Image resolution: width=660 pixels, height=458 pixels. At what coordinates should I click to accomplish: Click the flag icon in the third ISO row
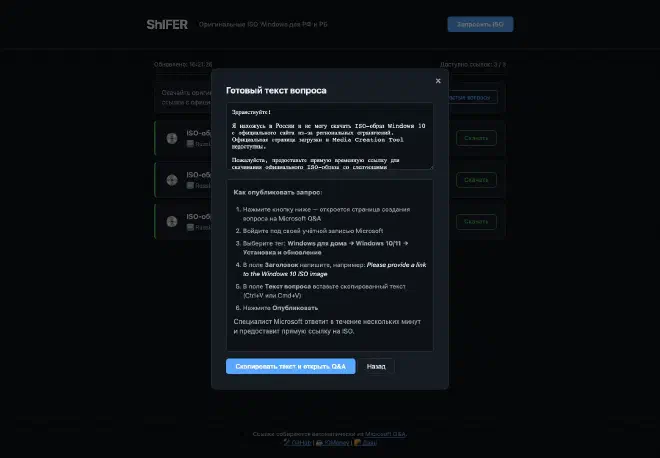tap(190, 227)
